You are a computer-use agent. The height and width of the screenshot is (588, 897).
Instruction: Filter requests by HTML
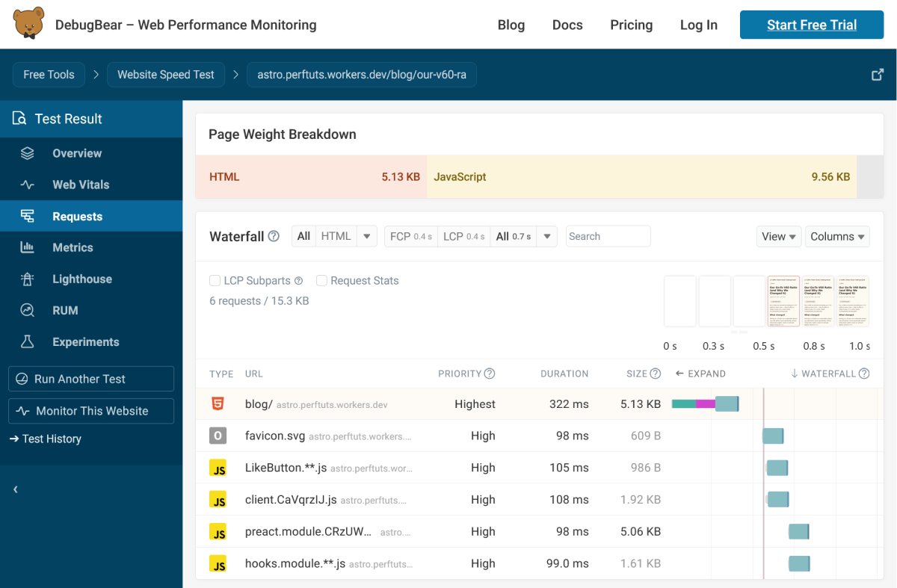click(336, 236)
